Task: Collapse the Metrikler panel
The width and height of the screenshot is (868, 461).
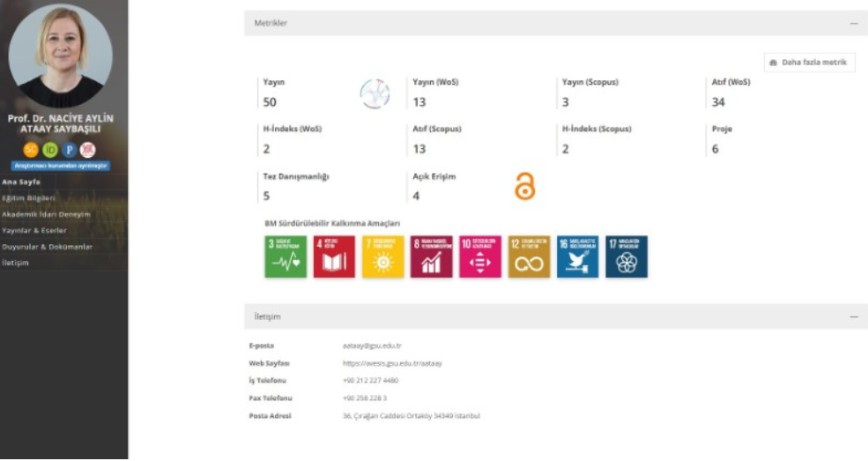Action: (853, 24)
